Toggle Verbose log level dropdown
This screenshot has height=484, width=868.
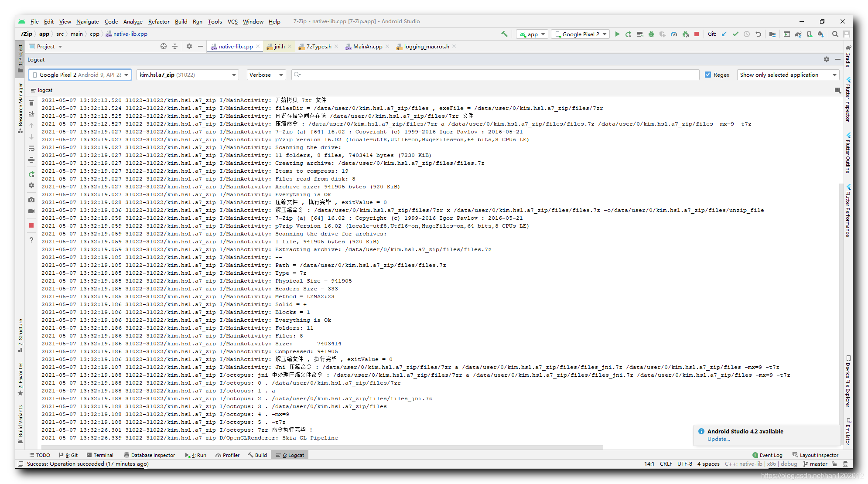pyautogui.click(x=266, y=75)
